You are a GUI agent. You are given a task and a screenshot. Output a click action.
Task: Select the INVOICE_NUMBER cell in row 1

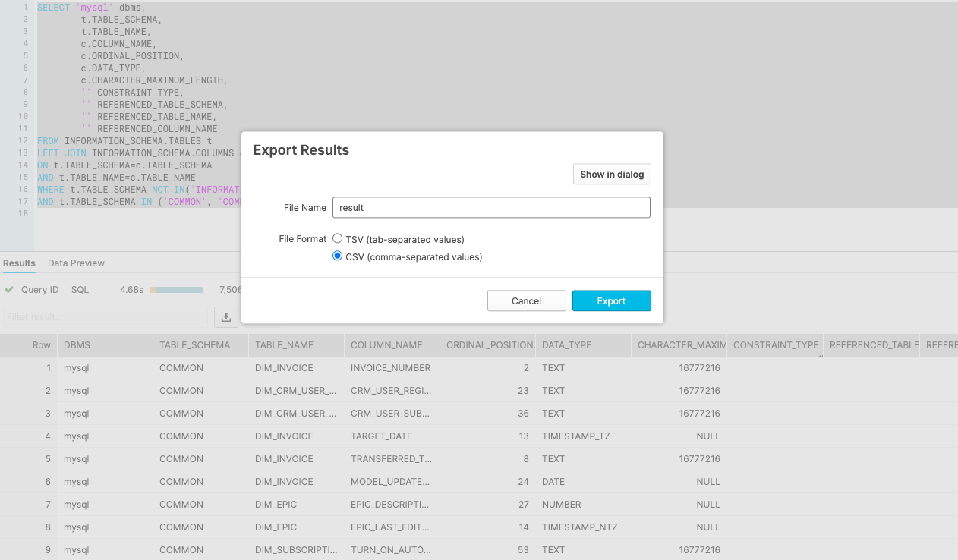[390, 368]
